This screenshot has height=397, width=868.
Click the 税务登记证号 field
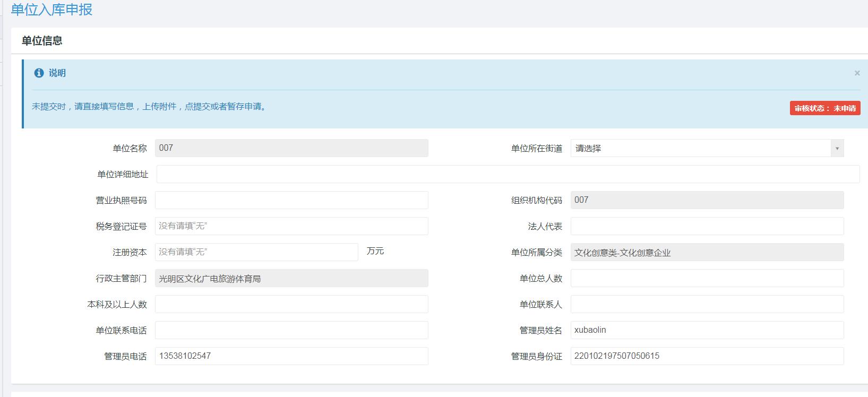291,226
